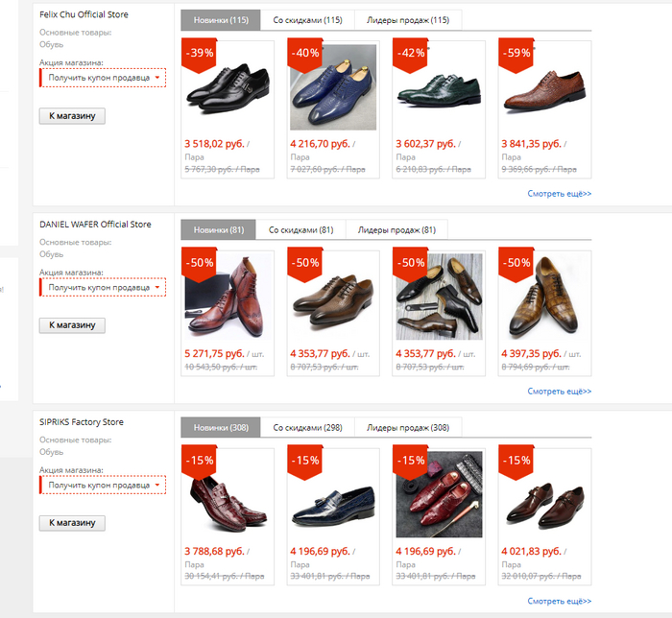Switch to Со скидками (115) tab
Screen dimensions: 672x618
coord(307,20)
